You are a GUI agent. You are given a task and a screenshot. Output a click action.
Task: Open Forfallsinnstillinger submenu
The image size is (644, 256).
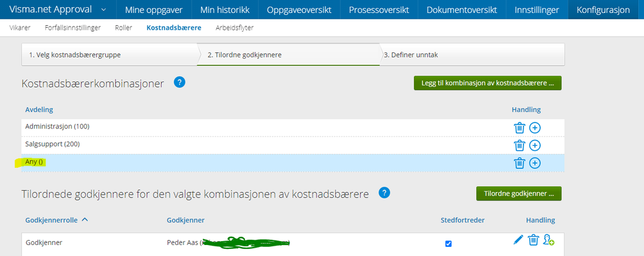click(x=73, y=28)
